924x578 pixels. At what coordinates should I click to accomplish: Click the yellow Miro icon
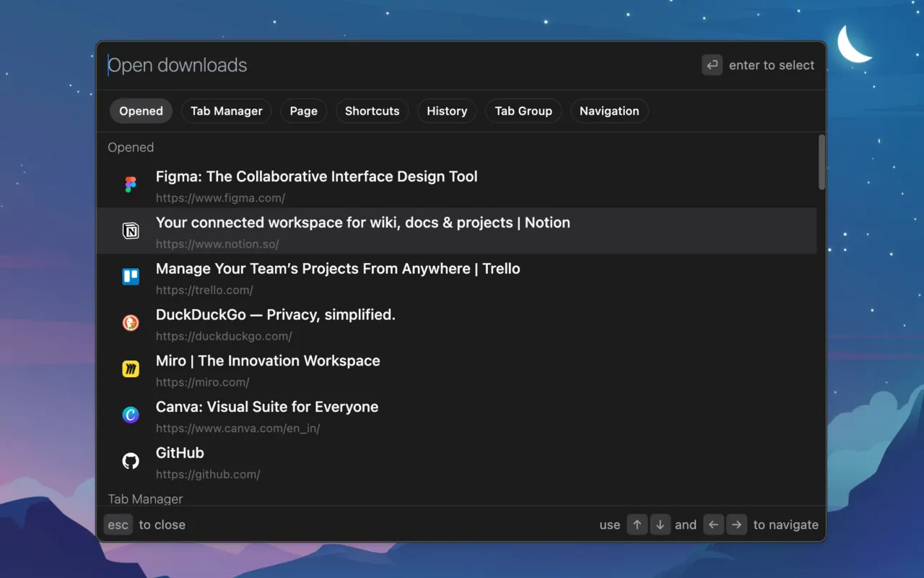(x=131, y=369)
